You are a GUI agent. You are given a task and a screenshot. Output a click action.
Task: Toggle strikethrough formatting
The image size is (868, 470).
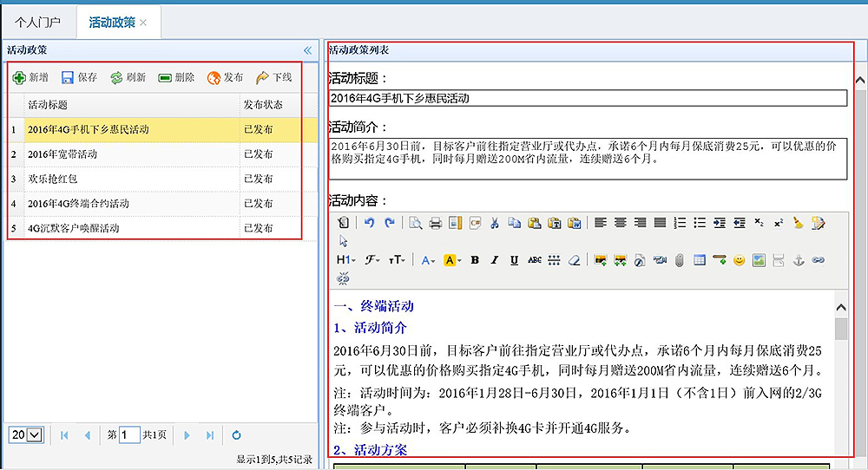534,260
